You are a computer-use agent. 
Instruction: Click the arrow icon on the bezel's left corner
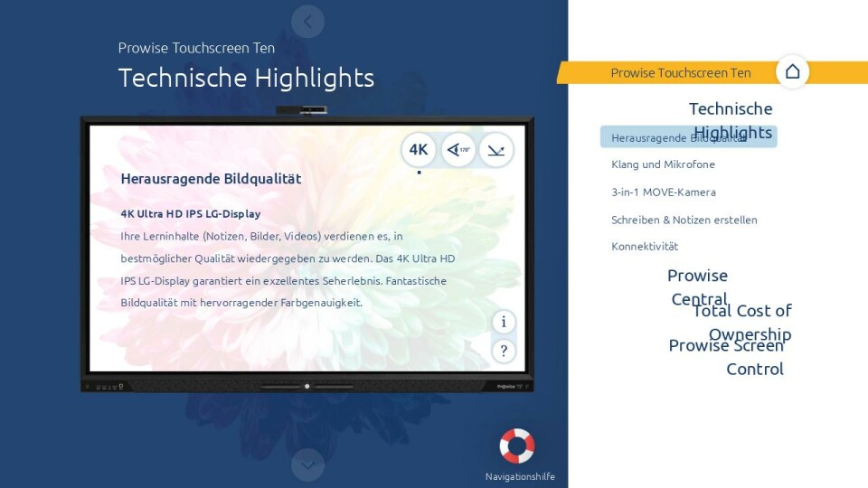(x=87, y=386)
